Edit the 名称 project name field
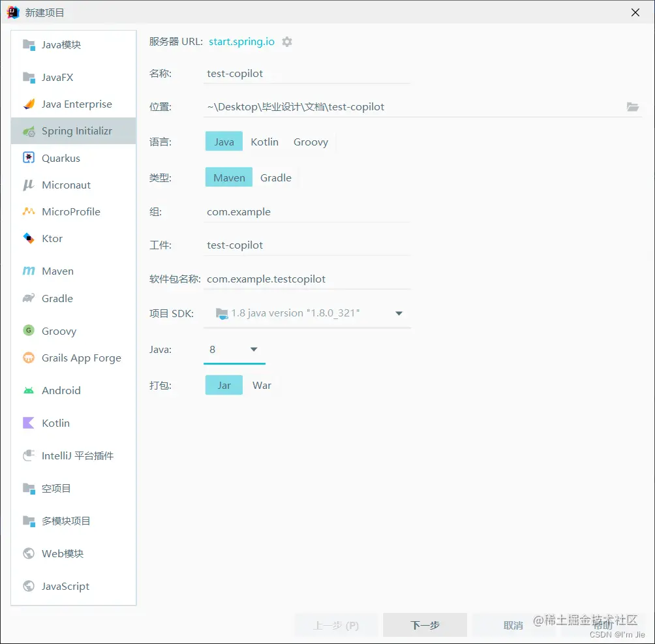The image size is (655, 644). click(307, 74)
